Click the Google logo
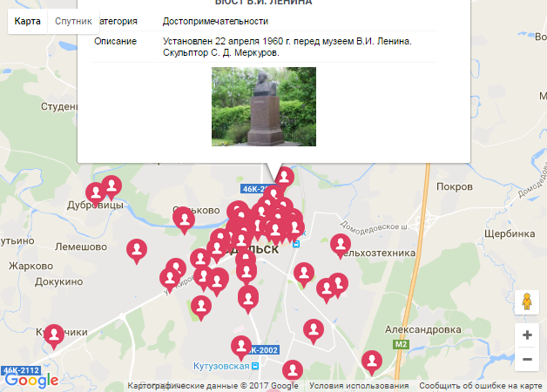Screen dimensions: 547x392 [x=31, y=381]
